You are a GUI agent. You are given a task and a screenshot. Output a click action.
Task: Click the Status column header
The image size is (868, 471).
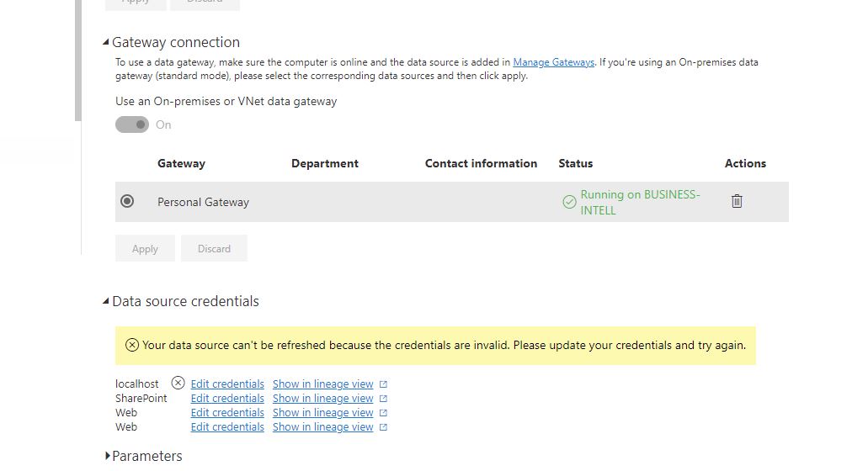(575, 164)
